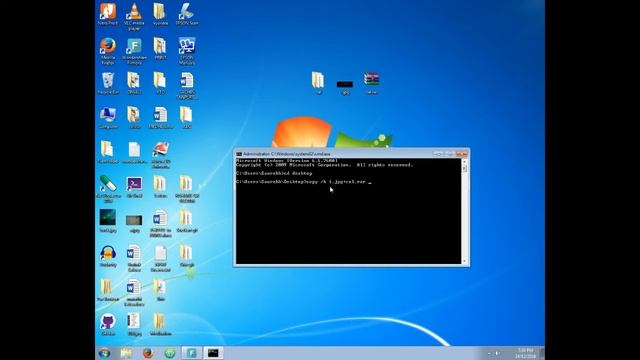
Task: Launch VLC media player from the desktop
Action: (134, 16)
